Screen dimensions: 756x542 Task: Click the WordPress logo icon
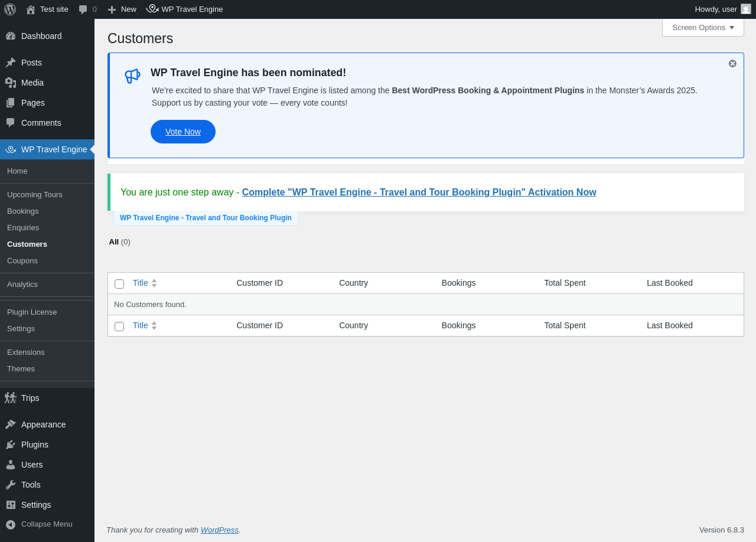(10, 9)
